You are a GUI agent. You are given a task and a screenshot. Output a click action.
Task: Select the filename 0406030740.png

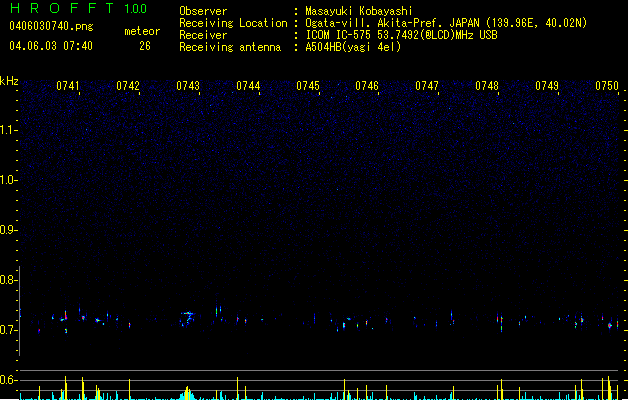point(51,26)
